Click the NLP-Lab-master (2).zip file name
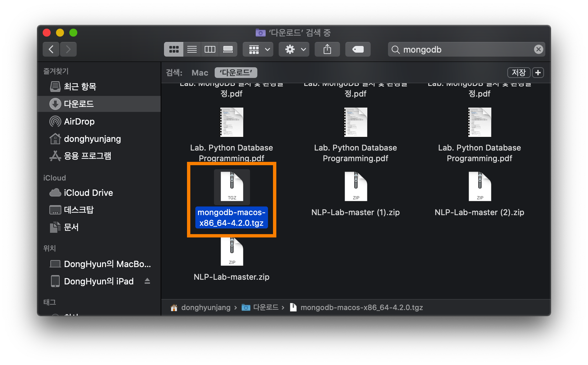The height and width of the screenshot is (365, 588). (x=480, y=212)
